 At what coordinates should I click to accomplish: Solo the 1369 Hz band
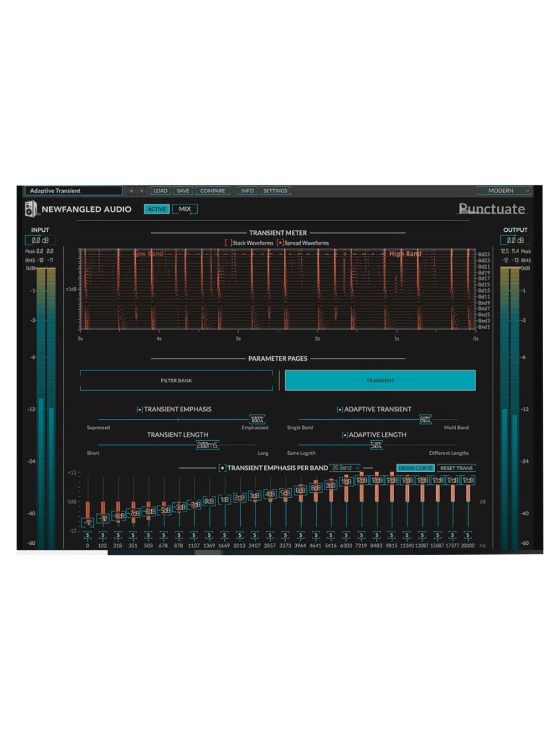209,535
